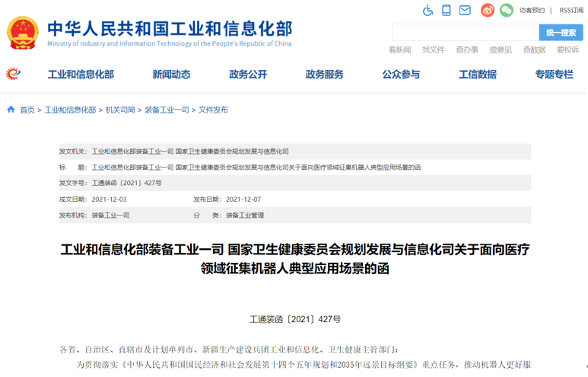The image size is (588, 377).
Task: Select the 看新闻 search shortcut
Action: (x=399, y=50)
